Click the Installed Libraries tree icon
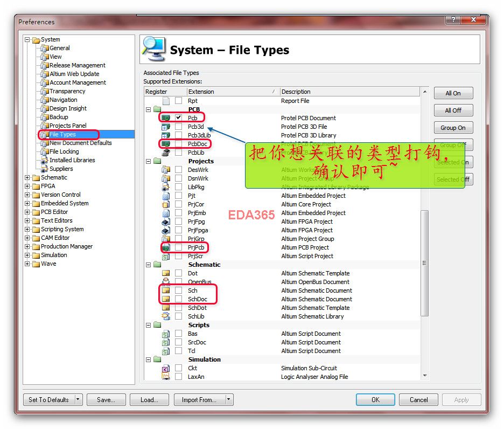Viewport: 504px width, 429px height. pos(44,160)
